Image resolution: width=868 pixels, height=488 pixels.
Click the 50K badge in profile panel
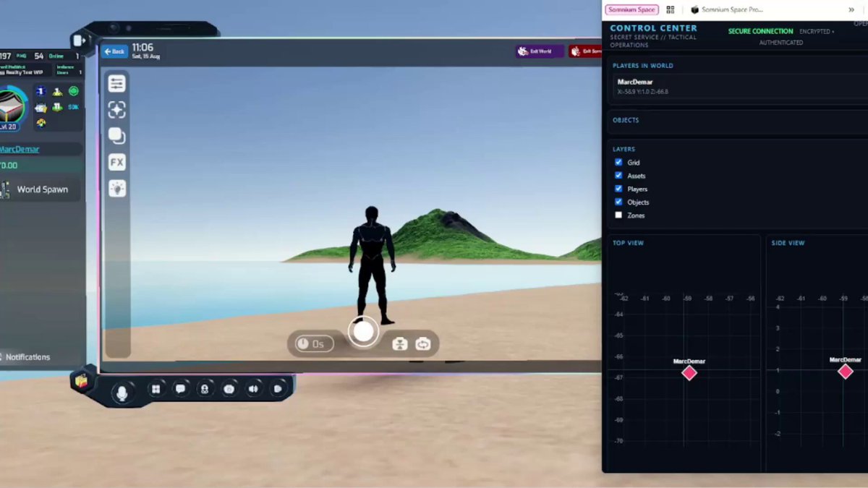[x=73, y=107]
